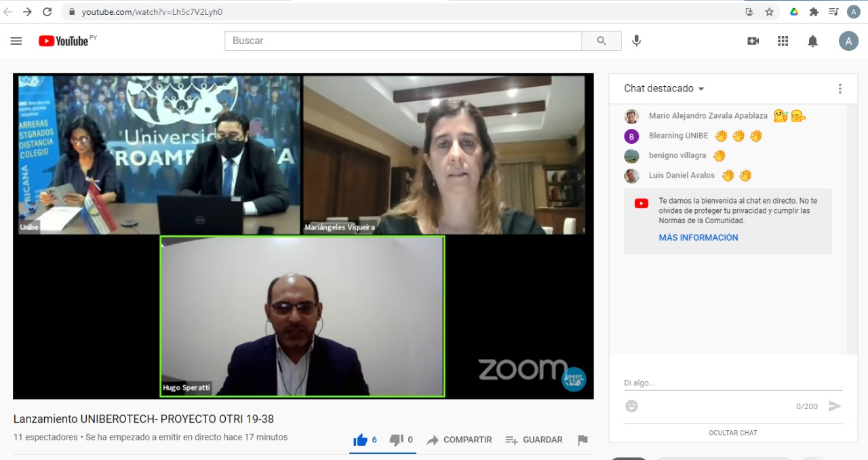
Task: Open the MÁS INFORMACIÓN link
Action: pos(698,238)
